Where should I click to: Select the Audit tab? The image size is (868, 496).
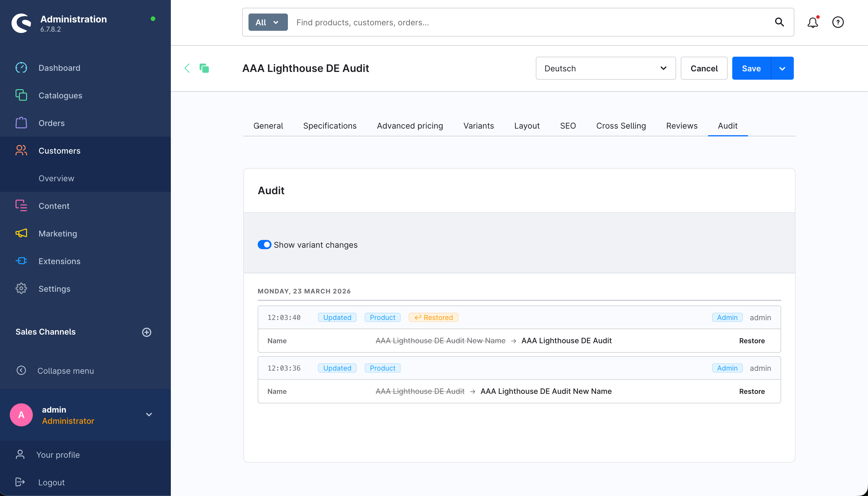727,126
